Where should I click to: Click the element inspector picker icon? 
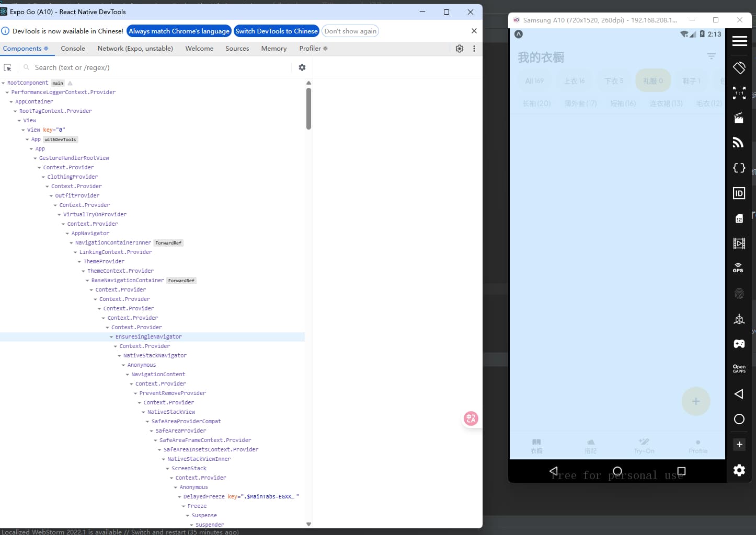coord(8,67)
